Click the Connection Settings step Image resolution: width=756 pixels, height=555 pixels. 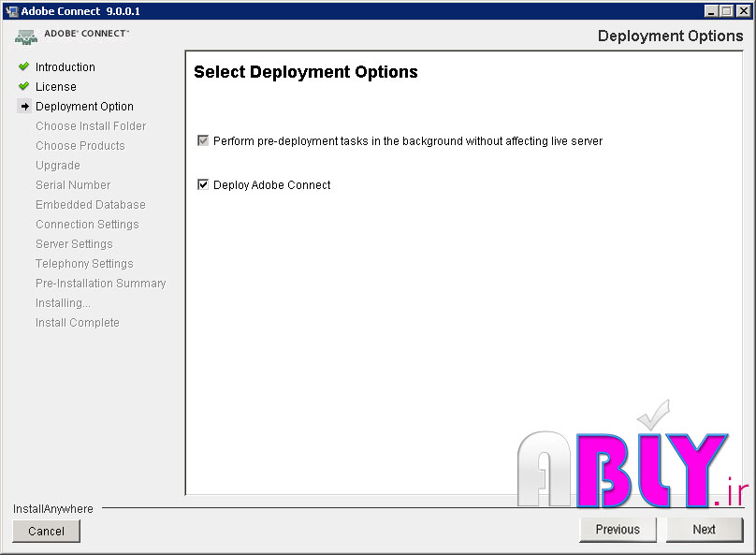(87, 225)
